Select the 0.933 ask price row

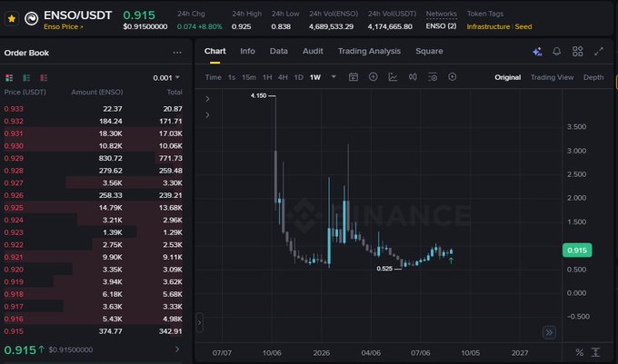pos(93,109)
